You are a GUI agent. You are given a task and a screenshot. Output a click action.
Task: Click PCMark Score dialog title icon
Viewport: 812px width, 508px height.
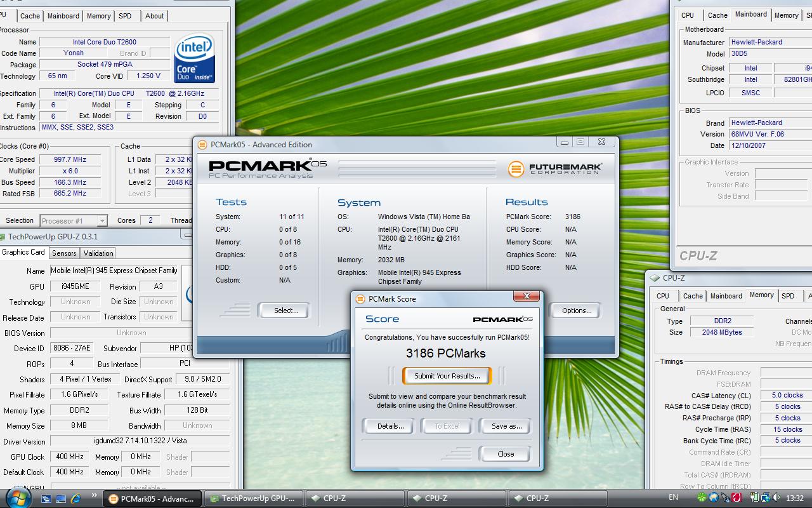[x=360, y=298]
